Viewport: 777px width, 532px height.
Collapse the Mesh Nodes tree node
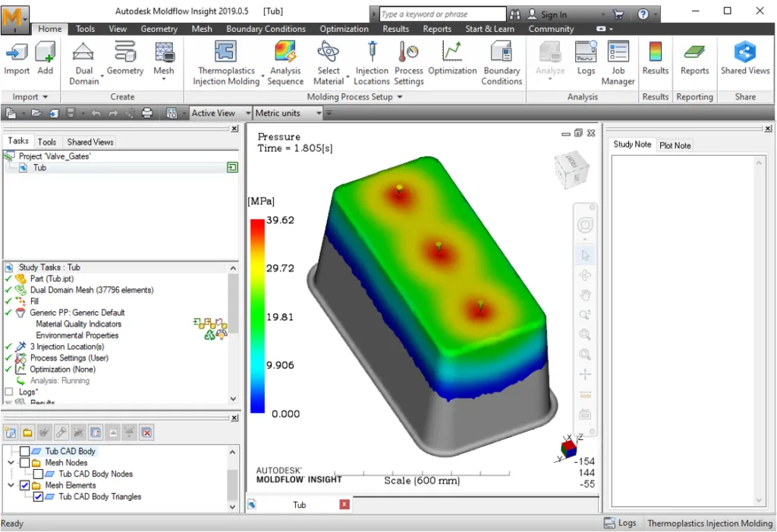11,463
